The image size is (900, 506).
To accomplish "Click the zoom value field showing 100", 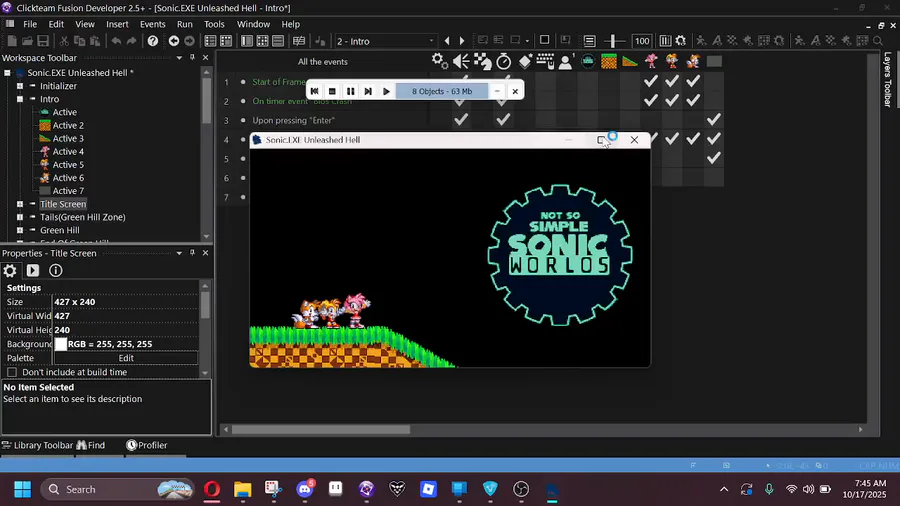I will click(x=642, y=41).
